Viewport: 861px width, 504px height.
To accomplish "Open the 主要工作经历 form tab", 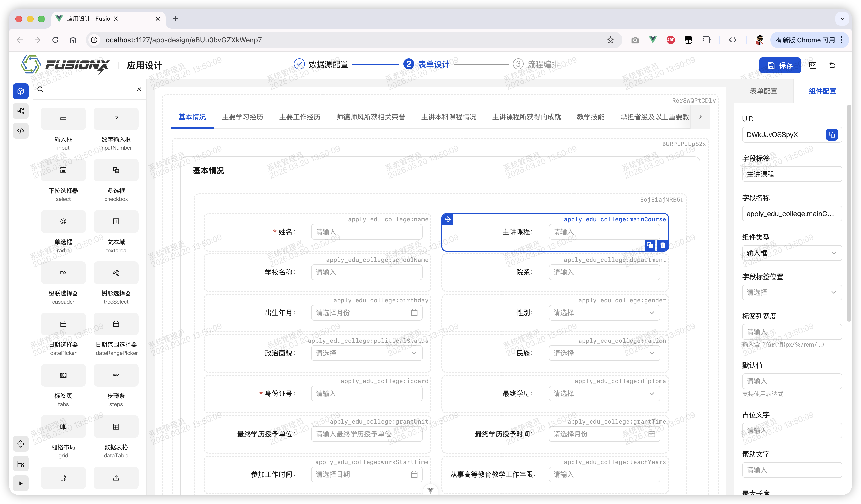I will click(x=299, y=117).
